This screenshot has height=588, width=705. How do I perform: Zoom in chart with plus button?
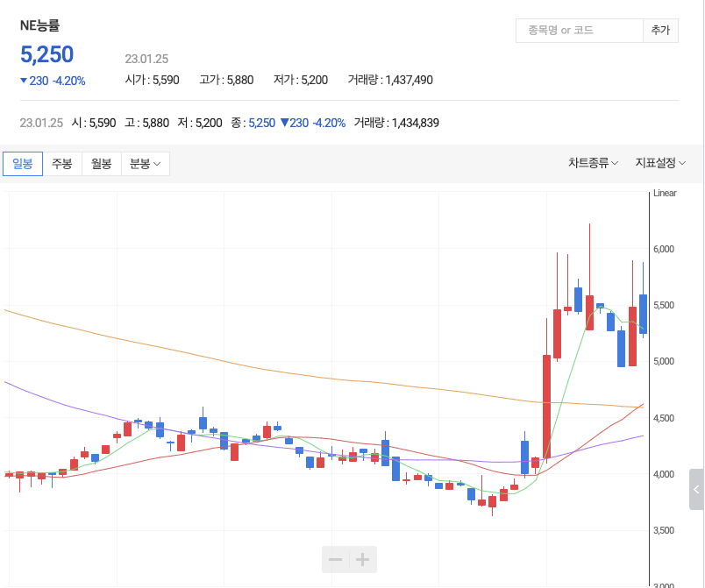[x=363, y=559]
